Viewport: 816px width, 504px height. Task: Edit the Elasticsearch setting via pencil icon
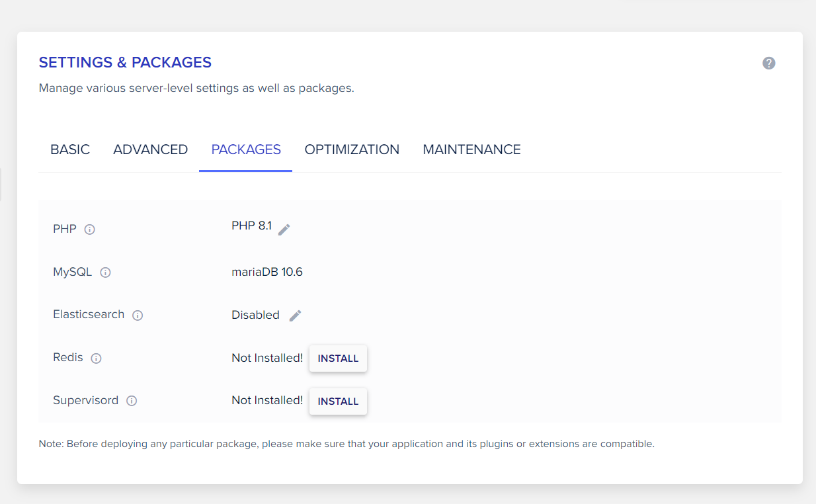click(x=295, y=315)
